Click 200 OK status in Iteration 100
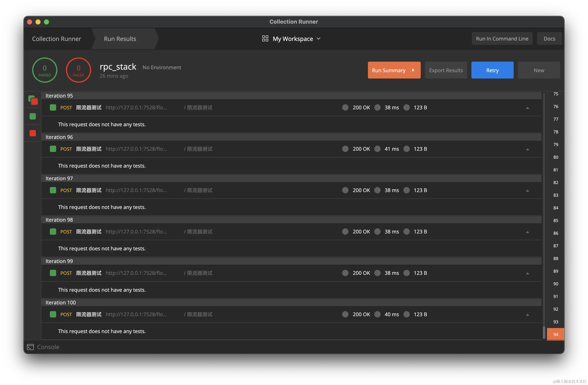Image resolution: width=588 pixels, height=385 pixels. click(361, 314)
